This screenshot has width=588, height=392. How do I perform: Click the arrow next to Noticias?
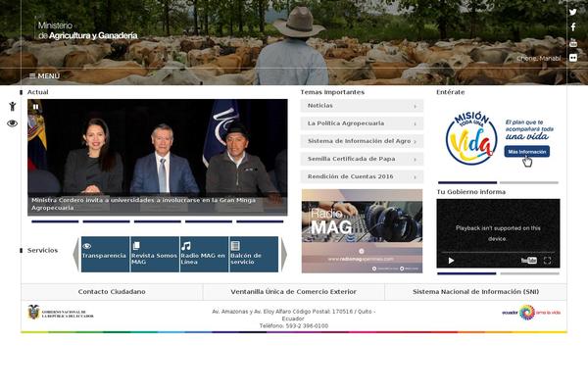click(416, 106)
